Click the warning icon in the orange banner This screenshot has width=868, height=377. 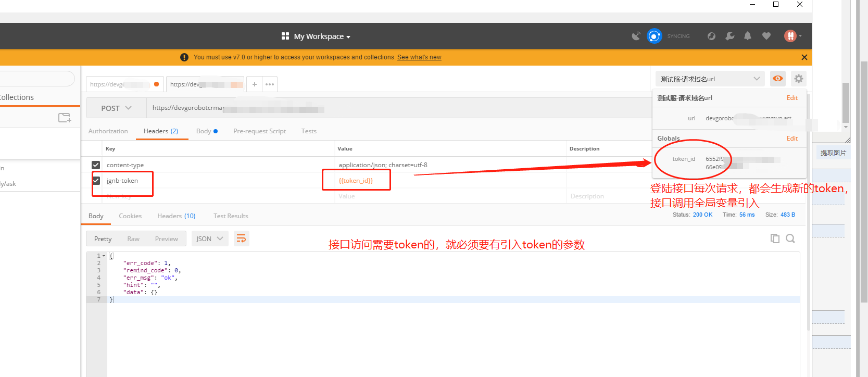click(x=184, y=57)
